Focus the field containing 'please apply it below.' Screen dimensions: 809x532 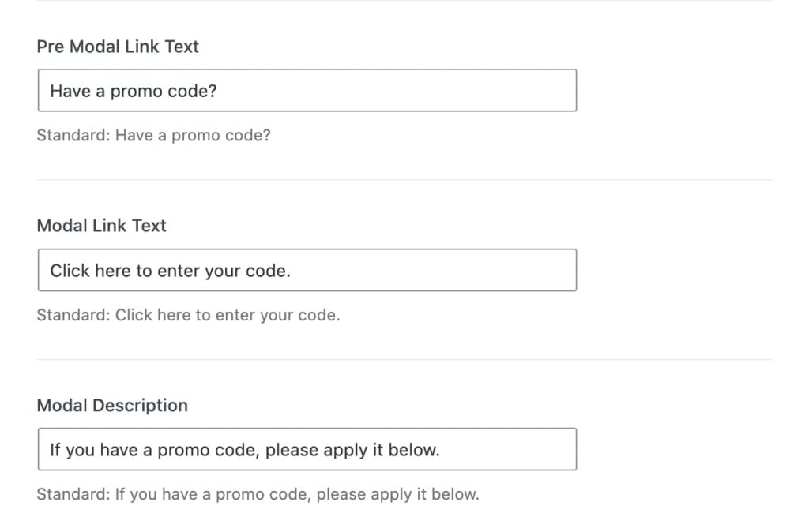pos(307,448)
